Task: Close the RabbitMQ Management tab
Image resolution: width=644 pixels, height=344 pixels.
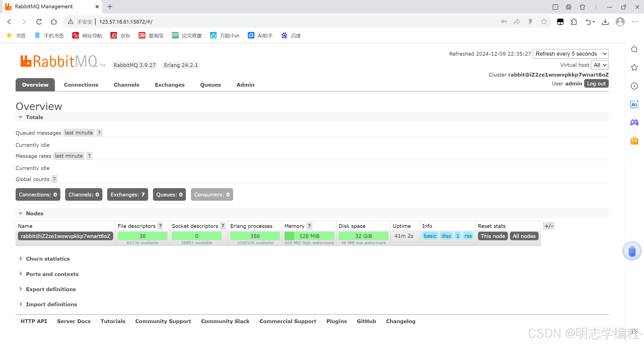Action: [97, 7]
